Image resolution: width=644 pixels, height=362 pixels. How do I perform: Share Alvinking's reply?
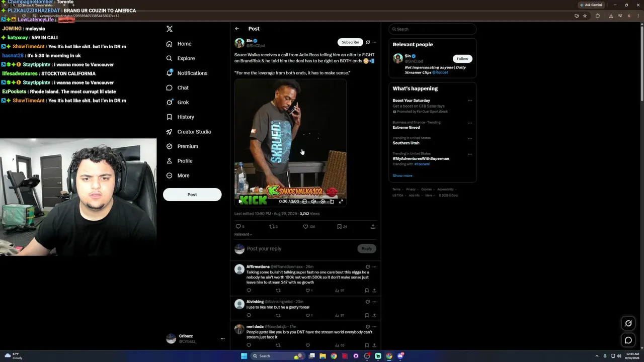click(x=374, y=316)
